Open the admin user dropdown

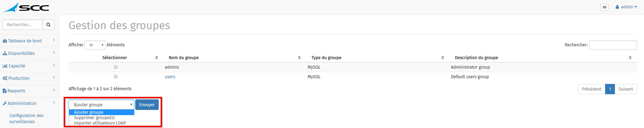pyautogui.click(x=626, y=7)
